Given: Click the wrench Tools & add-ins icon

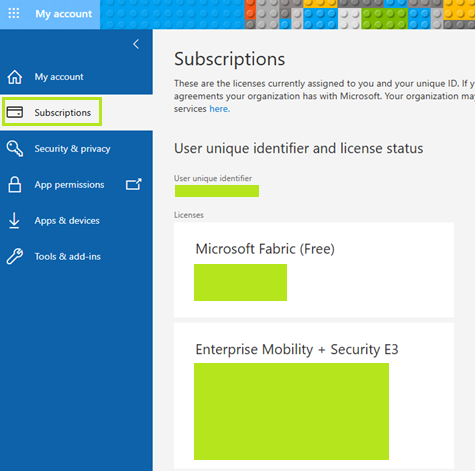Looking at the screenshot, I should (x=15, y=256).
